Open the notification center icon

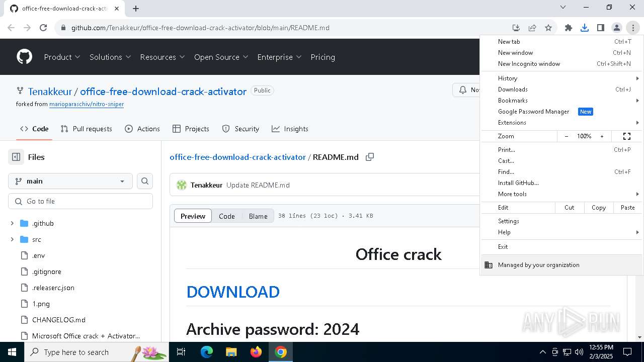(x=627, y=352)
